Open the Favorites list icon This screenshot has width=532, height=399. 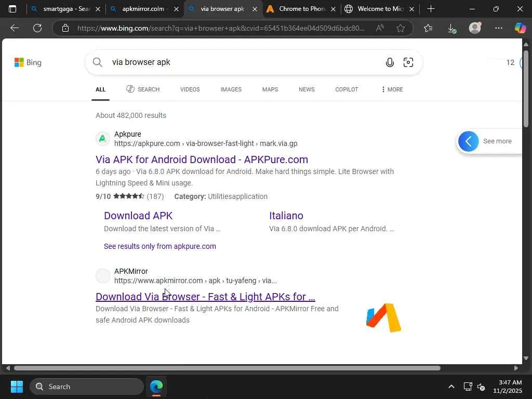point(428,28)
